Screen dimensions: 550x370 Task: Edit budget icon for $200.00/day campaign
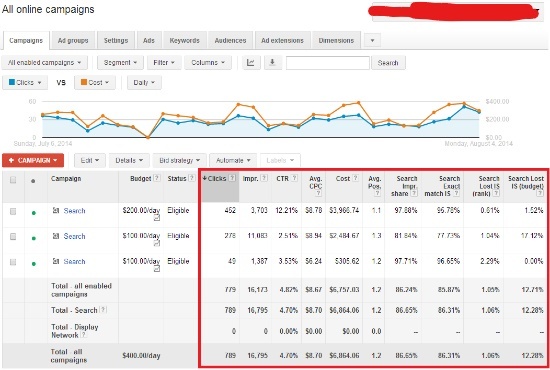[157, 218]
